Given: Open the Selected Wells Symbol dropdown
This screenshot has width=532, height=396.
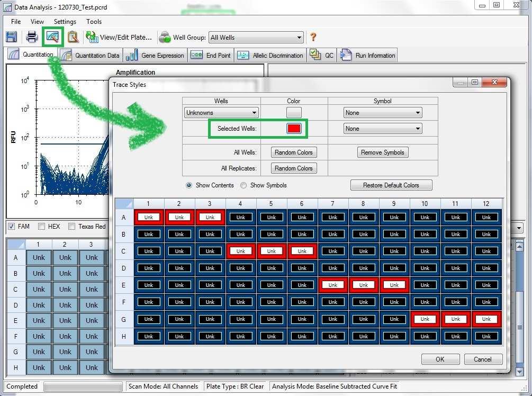Looking at the screenshot, I should click(x=383, y=129).
